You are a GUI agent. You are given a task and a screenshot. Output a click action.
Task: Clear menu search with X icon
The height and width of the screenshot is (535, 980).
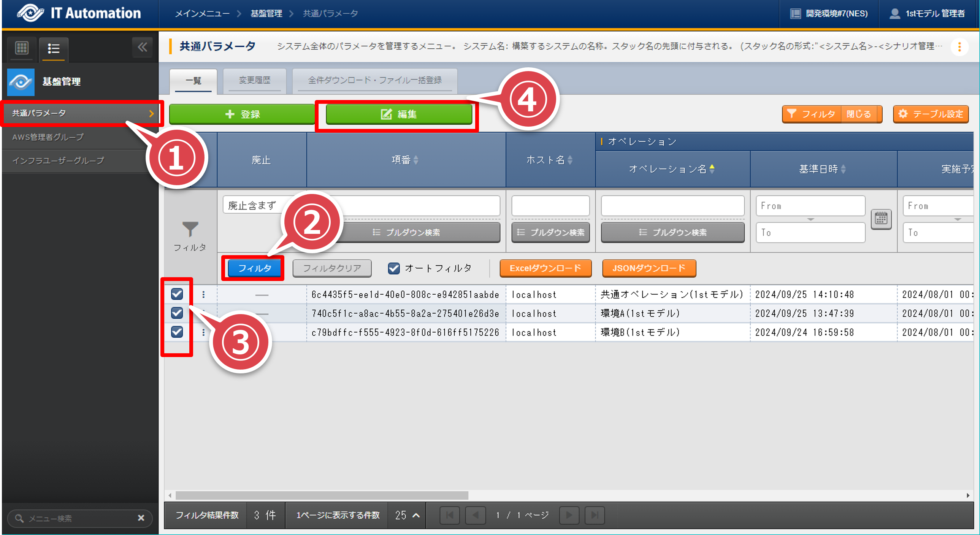[x=141, y=518]
